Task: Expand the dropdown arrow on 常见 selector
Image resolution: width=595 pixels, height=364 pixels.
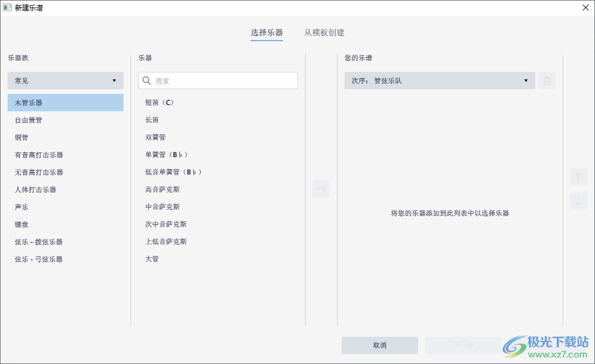Action: 115,81
